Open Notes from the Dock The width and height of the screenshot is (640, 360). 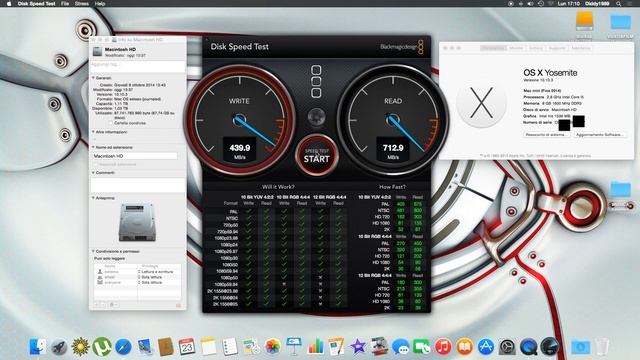(x=208, y=347)
